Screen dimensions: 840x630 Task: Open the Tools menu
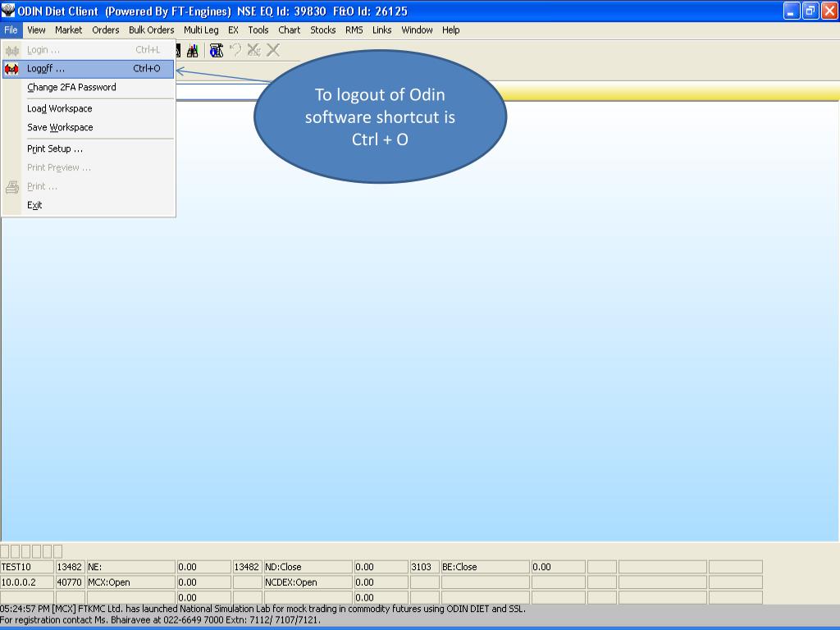(258, 30)
